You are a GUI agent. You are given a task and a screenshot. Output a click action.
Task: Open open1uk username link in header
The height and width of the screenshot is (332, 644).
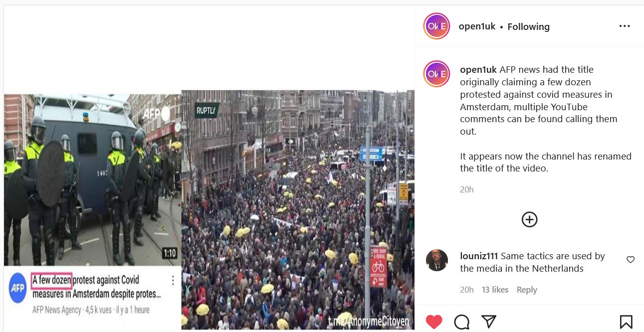(477, 26)
